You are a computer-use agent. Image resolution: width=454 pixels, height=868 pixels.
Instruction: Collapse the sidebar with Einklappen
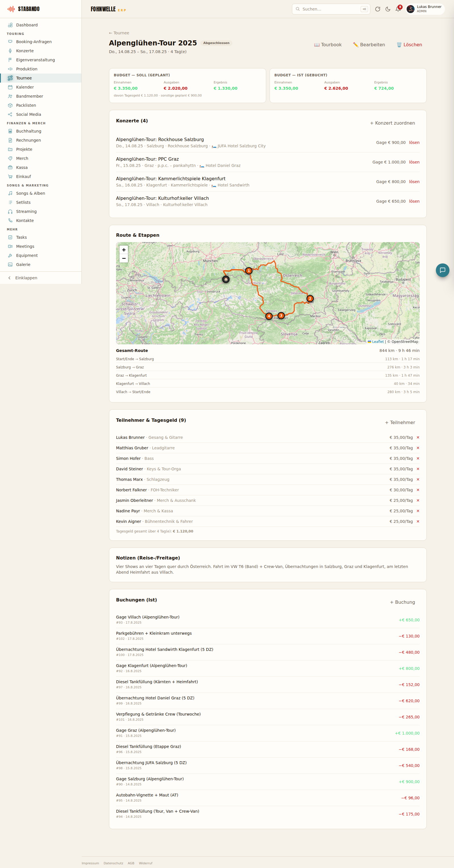(x=41, y=278)
